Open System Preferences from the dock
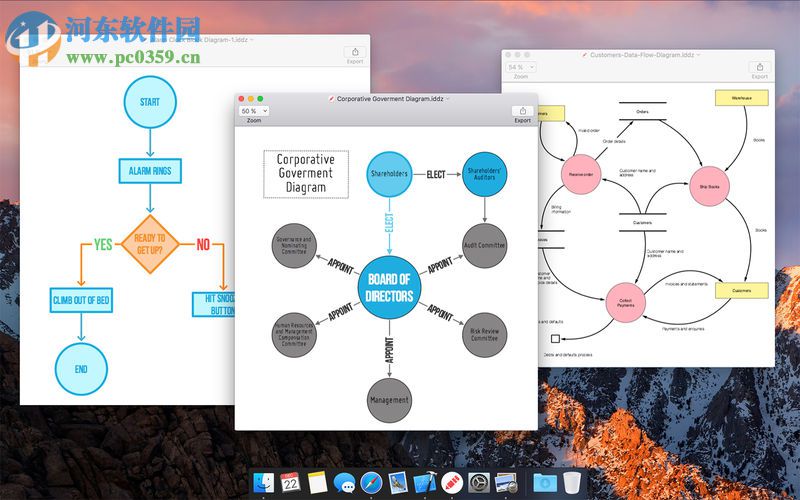The image size is (800, 500). tap(479, 483)
